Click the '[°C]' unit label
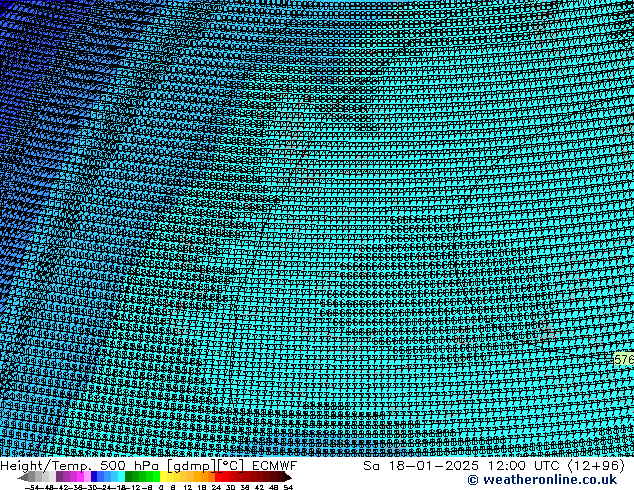The width and height of the screenshot is (634, 490). tap(232, 466)
